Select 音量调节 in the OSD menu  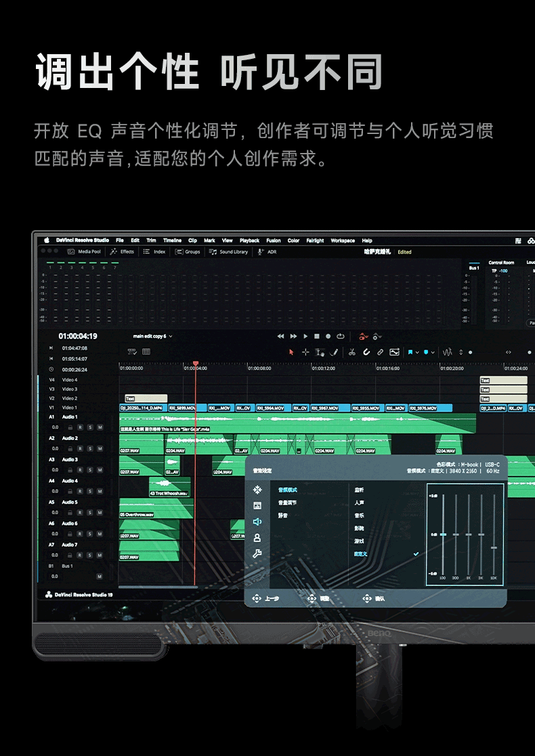click(288, 502)
